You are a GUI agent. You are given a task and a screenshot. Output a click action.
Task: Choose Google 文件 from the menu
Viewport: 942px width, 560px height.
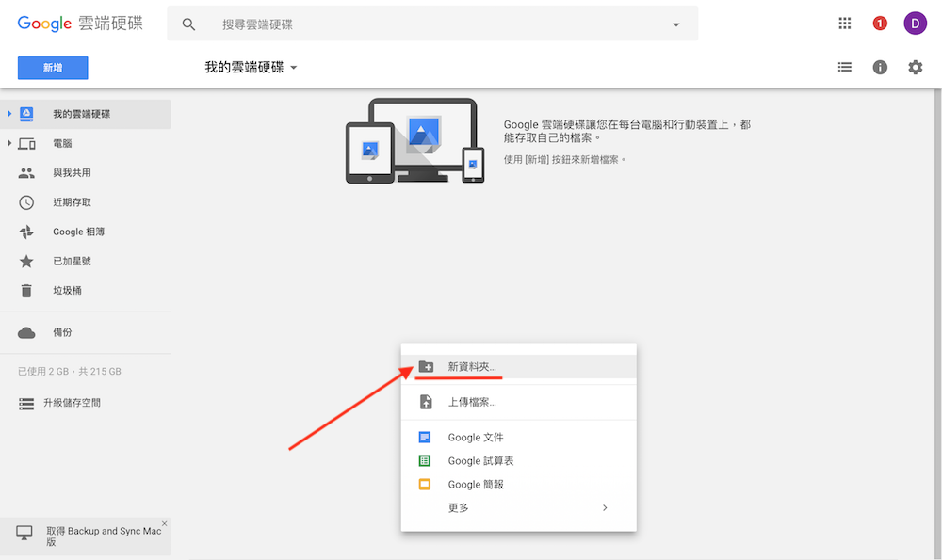(518, 437)
